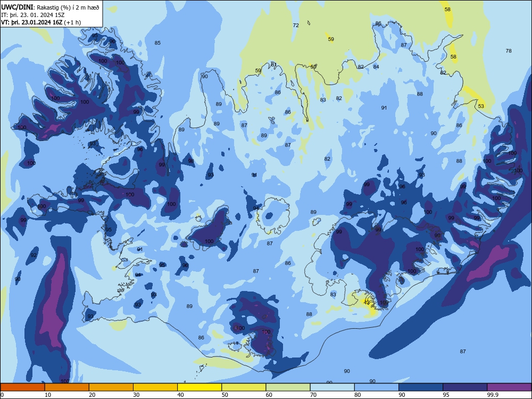The image size is (532, 399).
Task: Click the '40' label on the color scale
Action: coord(180,395)
